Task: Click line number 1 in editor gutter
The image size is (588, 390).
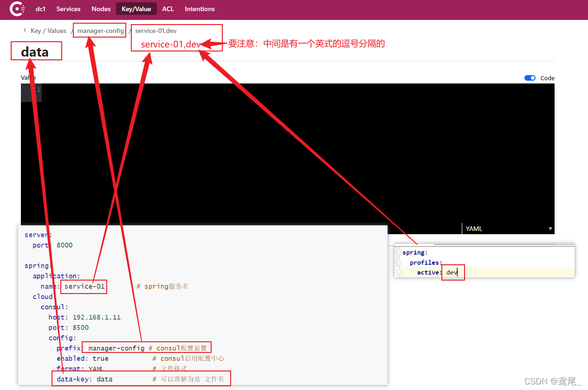Action: click(x=39, y=90)
